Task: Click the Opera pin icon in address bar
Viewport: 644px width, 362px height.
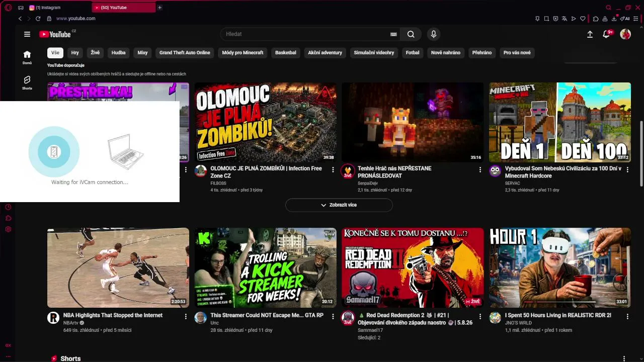Action: click(x=537, y=19)
